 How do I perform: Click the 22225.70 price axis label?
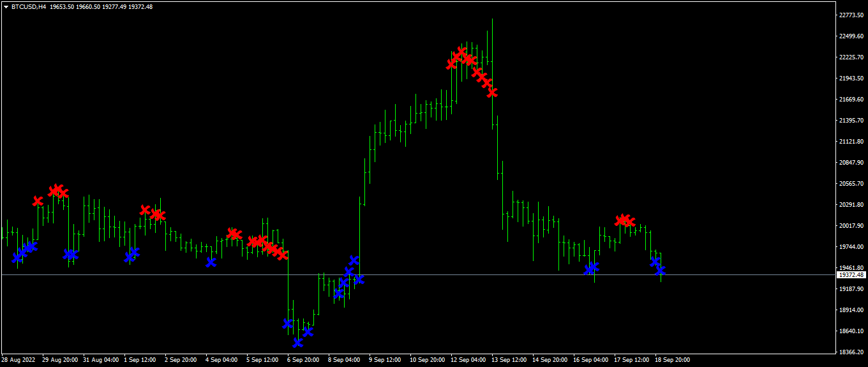click(x=853, y=57)
